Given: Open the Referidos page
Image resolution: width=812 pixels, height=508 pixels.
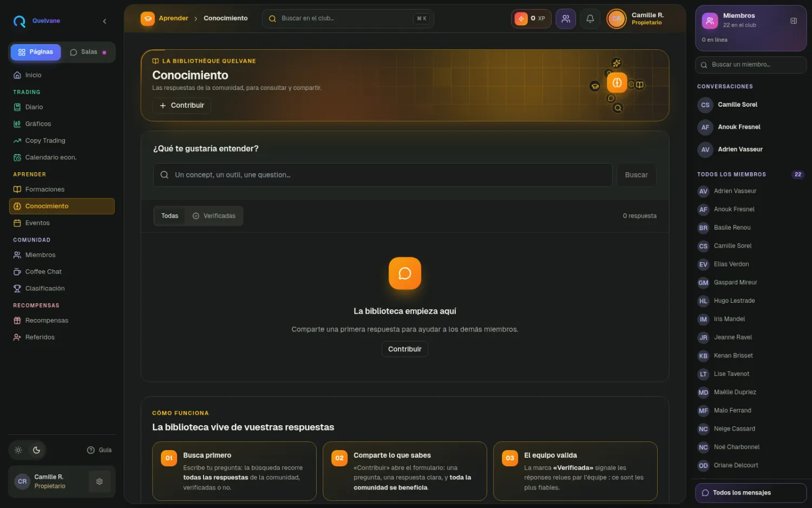Looking at the screenshot, I should pyautogui.click(x=62, y=337).
